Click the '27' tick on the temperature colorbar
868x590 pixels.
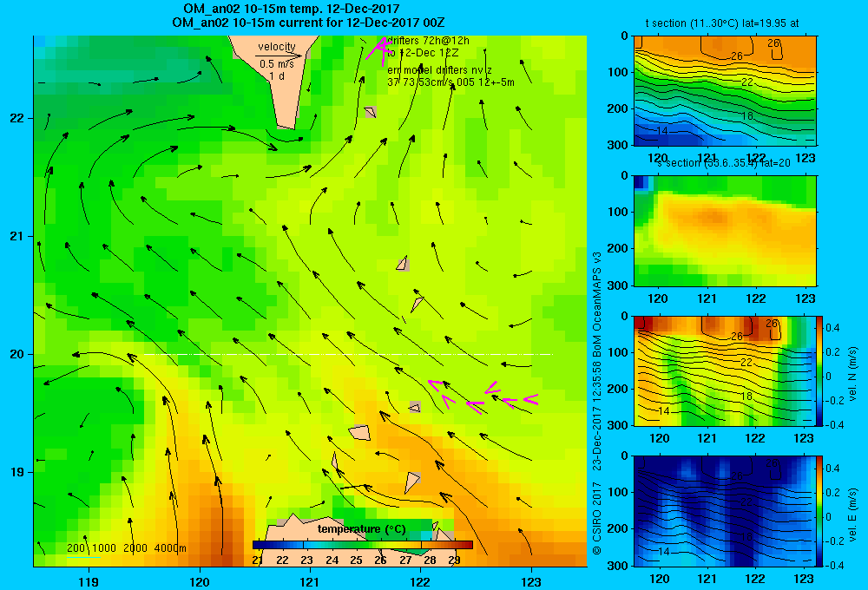(x=405, y=560)
